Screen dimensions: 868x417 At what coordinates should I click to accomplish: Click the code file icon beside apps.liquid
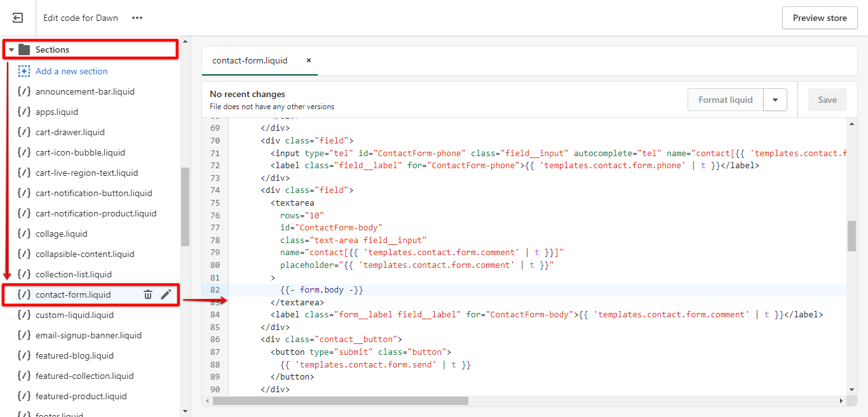point(24,111)
